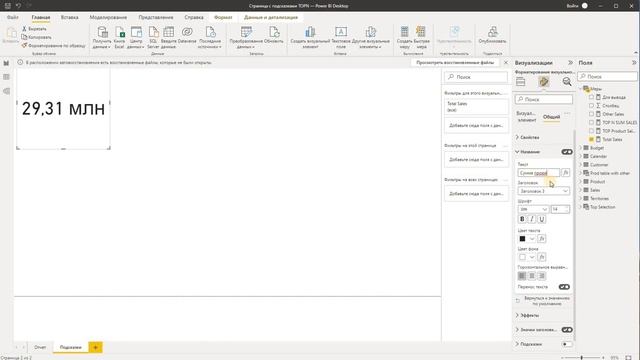The image size is (640, 360).
Task: Click the New visual (Создать визуальный элемент) icon
Action: [x=310, y=32]
